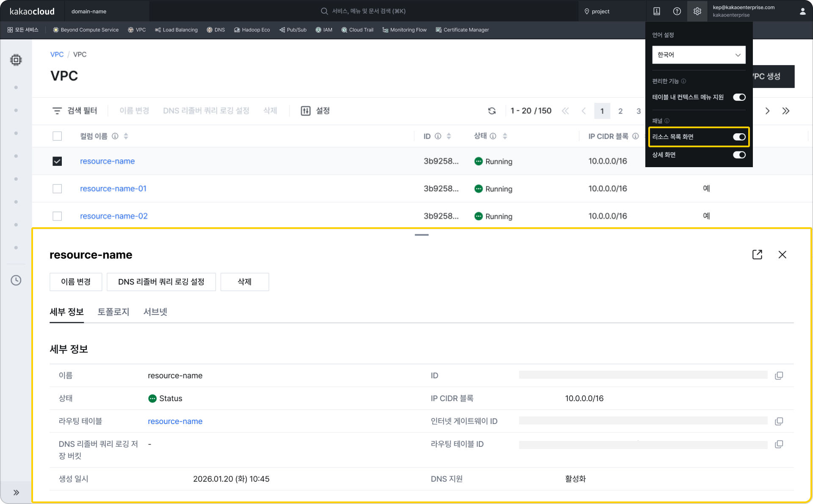Open the history clock icon in sidebar
This screenshot has height=504, width=813.
point(16,280)
